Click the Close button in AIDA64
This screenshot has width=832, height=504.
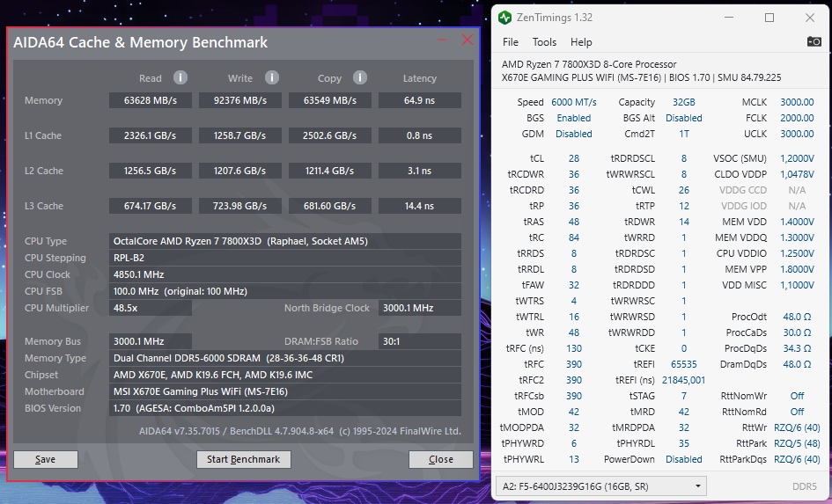coord(441,459)
